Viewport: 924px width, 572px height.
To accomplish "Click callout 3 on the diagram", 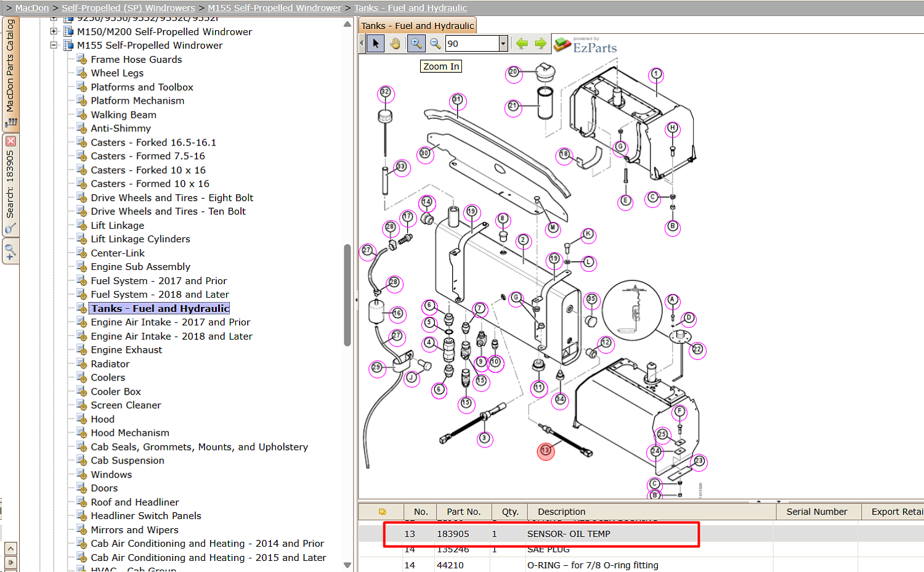I will (x=485, y=438).
